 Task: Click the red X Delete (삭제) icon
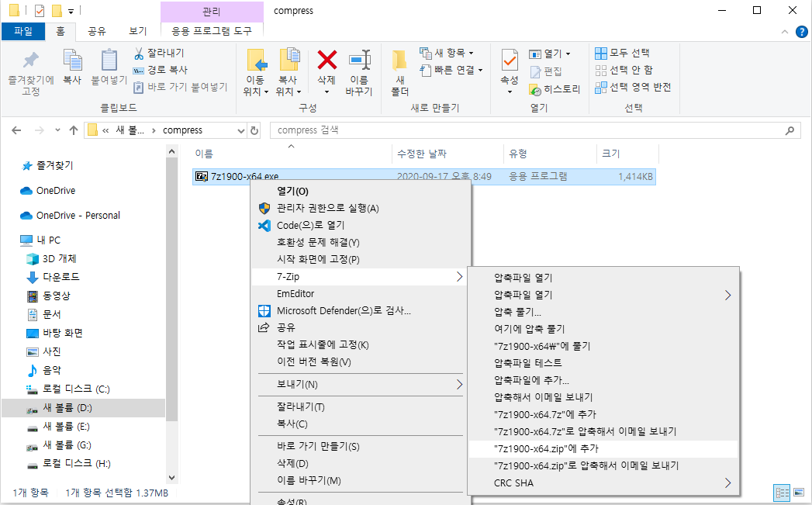(327, 60)
